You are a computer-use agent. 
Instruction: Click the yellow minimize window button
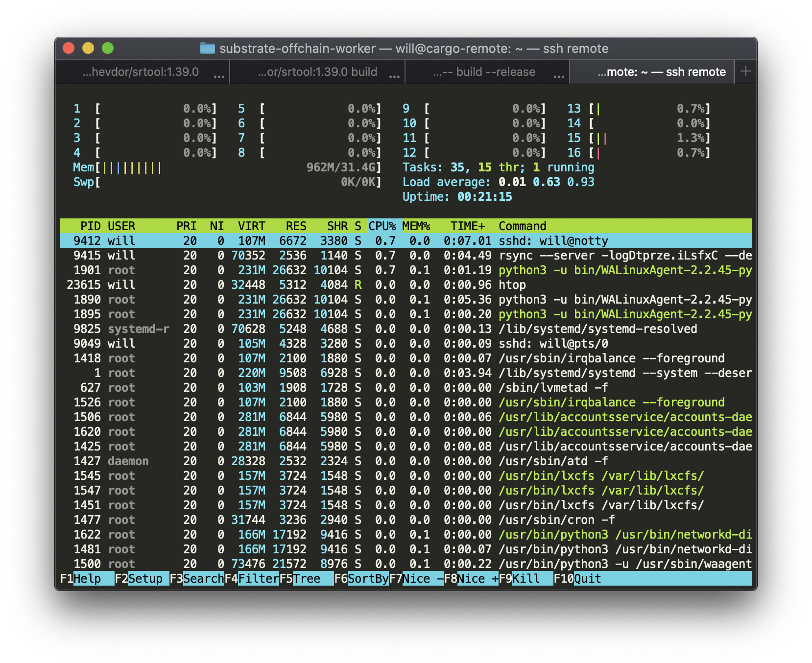click(x=88, y=48)
